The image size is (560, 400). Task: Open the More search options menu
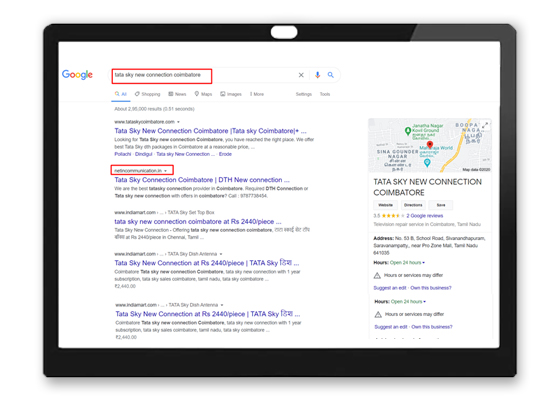[257, 94]
